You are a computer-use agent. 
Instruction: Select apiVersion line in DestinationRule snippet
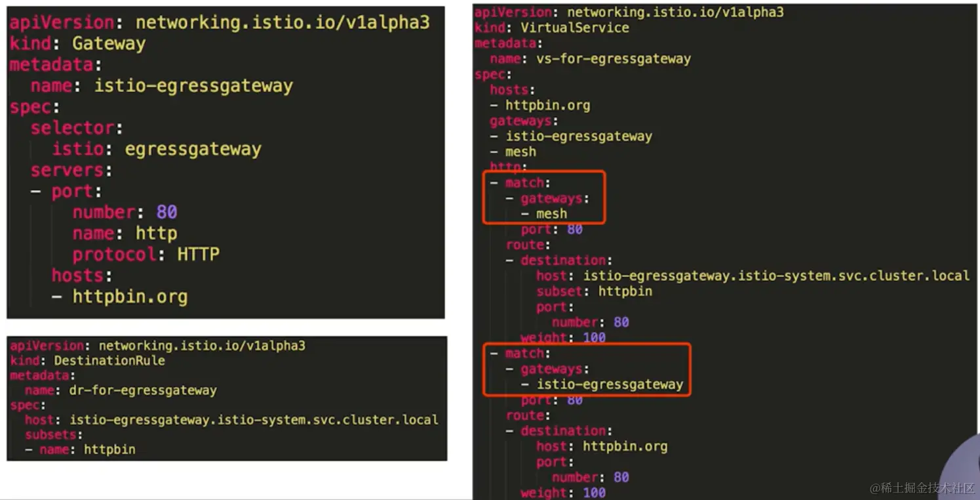[158, 346]
